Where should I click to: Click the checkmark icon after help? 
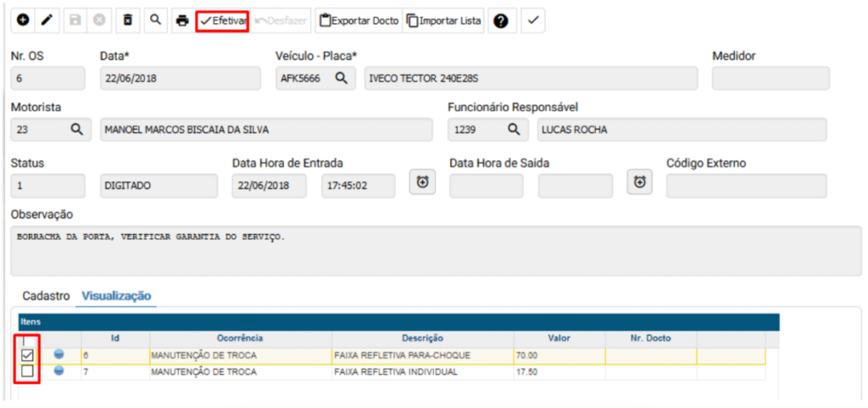pos(532,20)
